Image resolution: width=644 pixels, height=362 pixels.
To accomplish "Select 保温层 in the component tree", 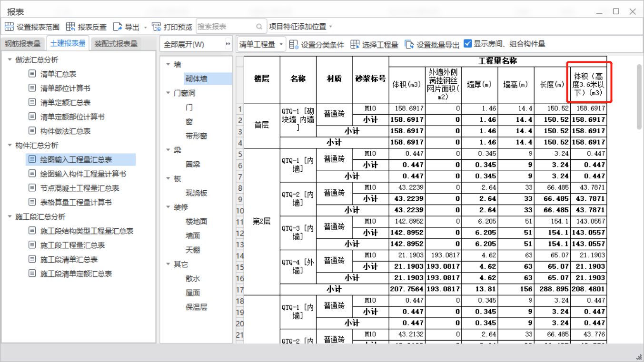I will tap(196, 307).
